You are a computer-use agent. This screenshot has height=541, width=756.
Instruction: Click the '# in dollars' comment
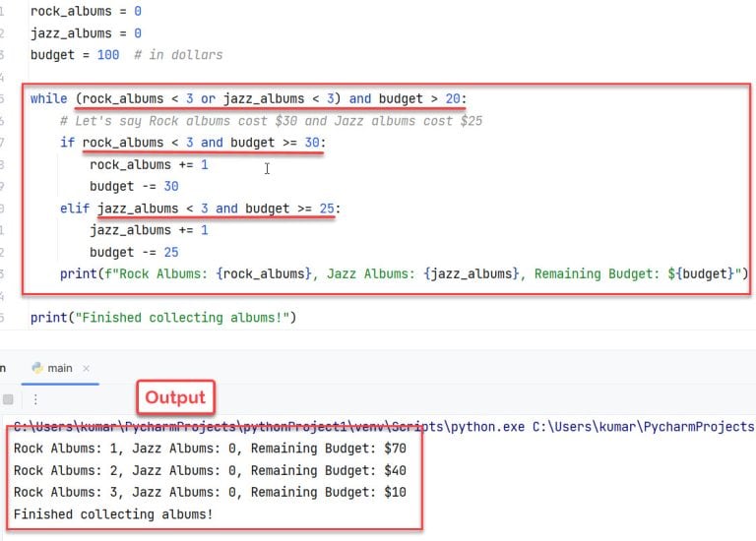click(178, 55)
